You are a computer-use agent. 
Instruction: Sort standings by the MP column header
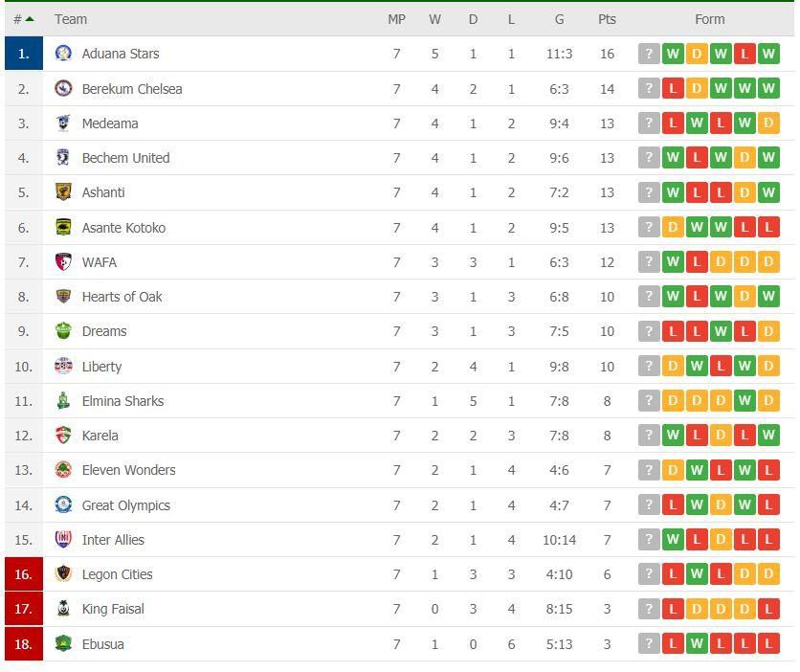396,19
